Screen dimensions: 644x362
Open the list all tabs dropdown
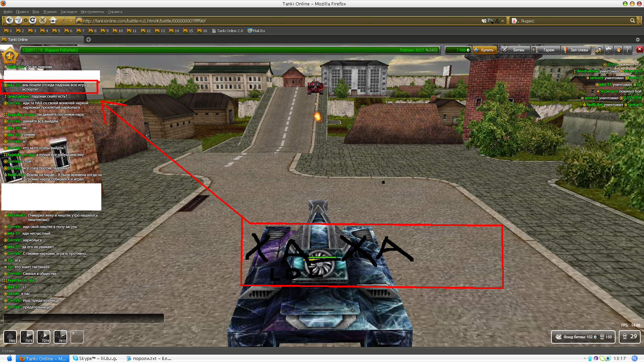[638, 40]
